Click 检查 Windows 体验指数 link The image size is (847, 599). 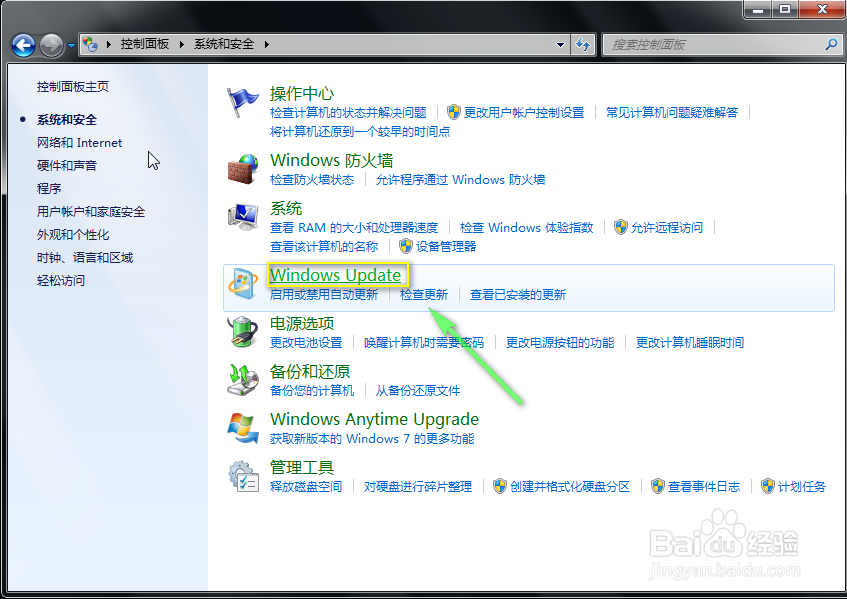[x=527, y=227]
